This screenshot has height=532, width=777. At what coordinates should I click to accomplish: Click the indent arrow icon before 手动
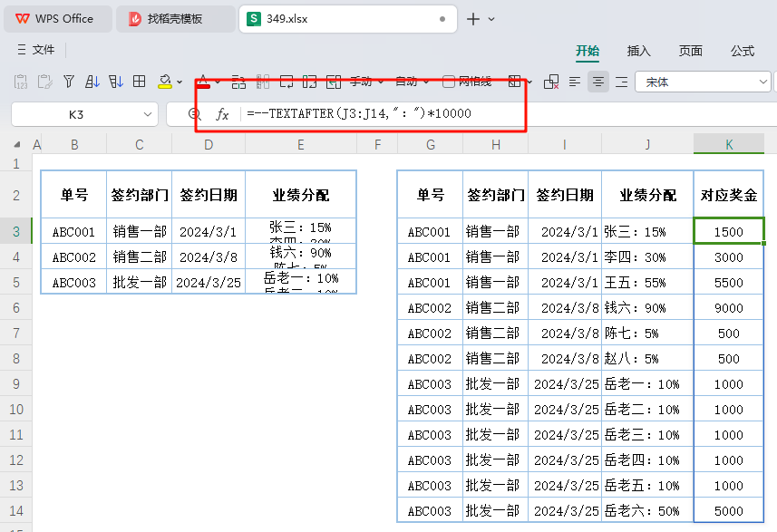[334, 82]
